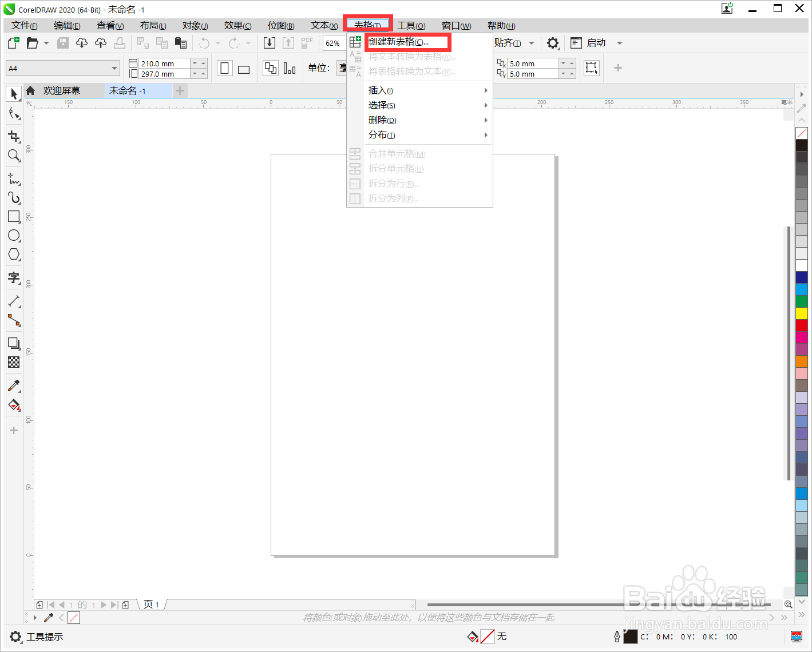Open the Effects (效果) menu
This screenshot has height=652, width=812.
point(238,26)
